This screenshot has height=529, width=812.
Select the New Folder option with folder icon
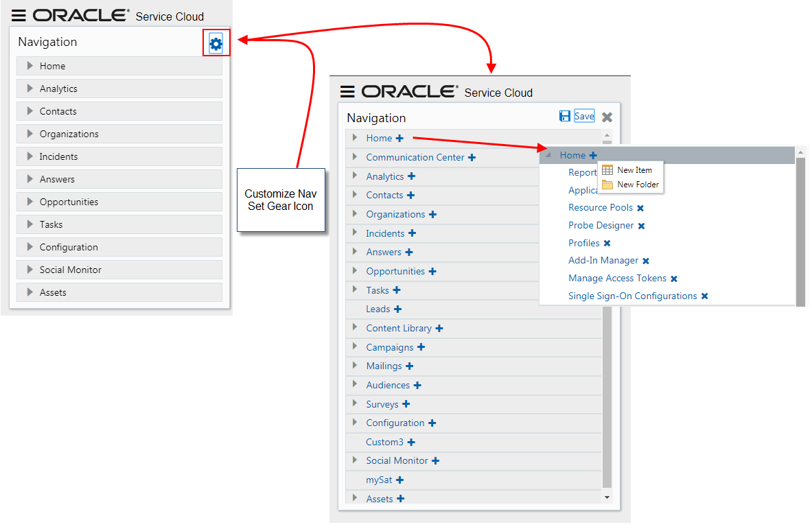(x=630, y=184)
